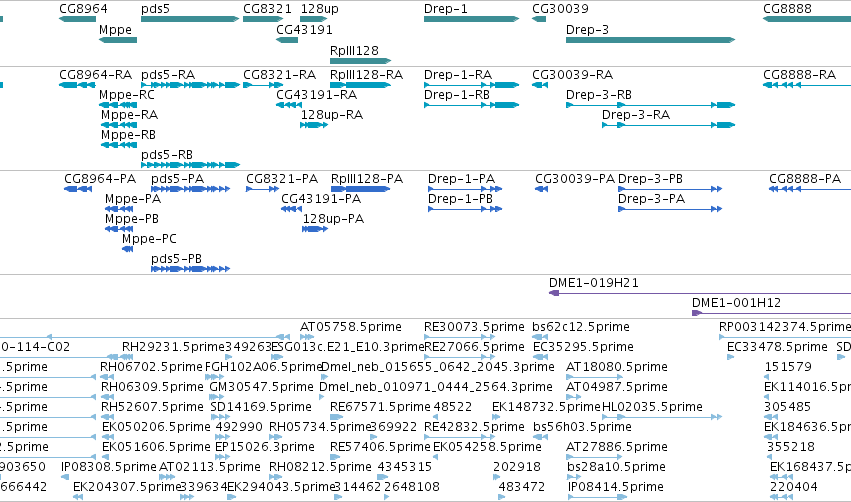Click the 'AT18080.5prime' EST label
851x502 pixels.
[617, 367]
